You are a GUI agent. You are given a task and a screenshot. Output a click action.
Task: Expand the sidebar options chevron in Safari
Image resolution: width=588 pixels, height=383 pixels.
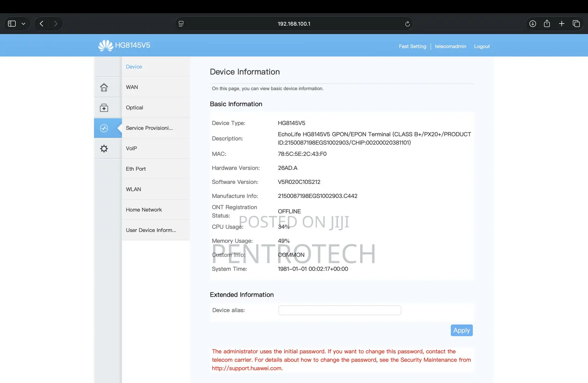[24, 24]
